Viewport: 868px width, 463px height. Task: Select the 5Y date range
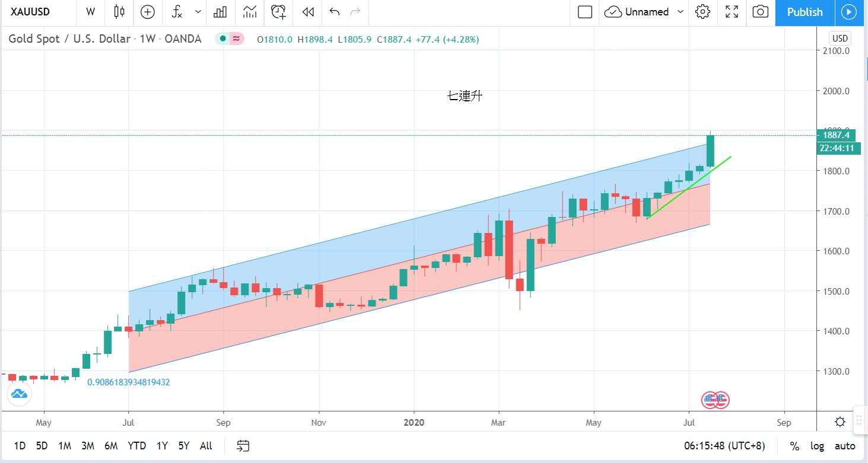184,446
